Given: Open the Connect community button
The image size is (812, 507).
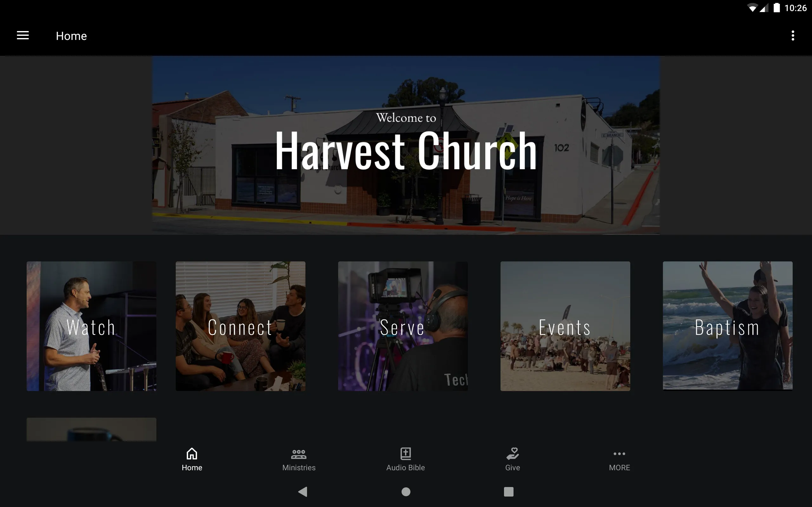Looking at the screenshot, I should [240, 326].
